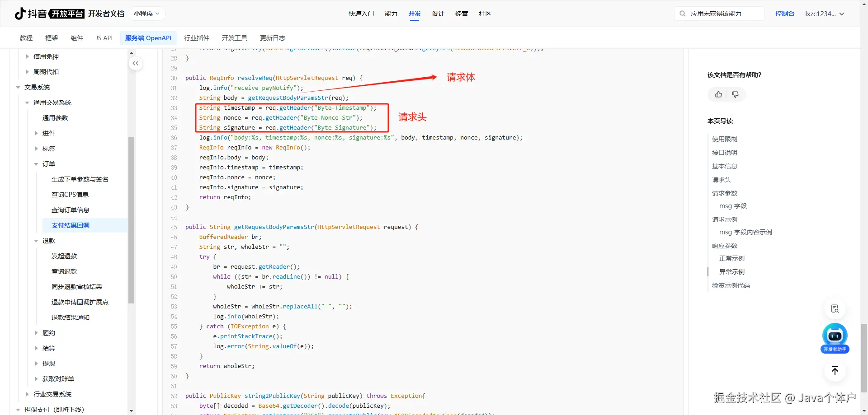Collapse the sidebar with double-chevron button
Screen dimensions: 868x415
[136, 63]
